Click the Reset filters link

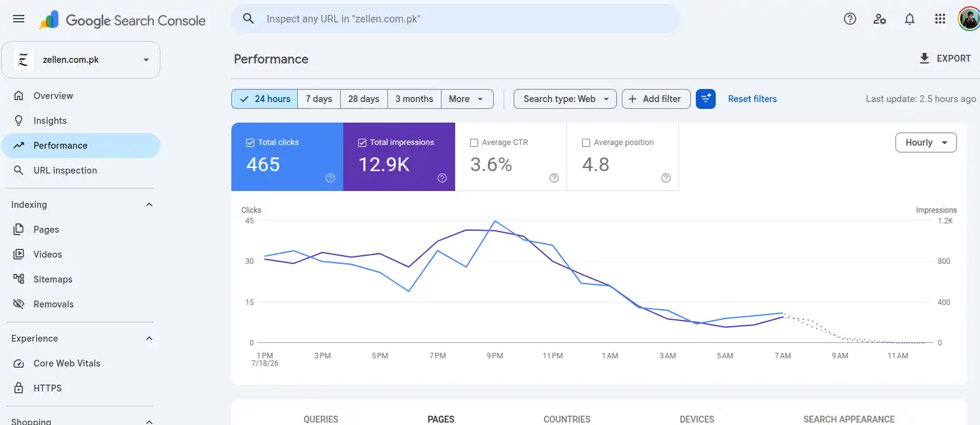click(752, 99)
